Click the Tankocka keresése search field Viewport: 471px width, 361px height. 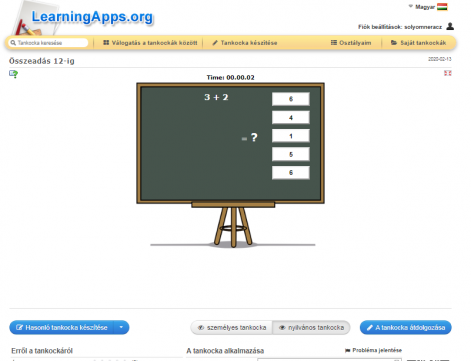click(x=48, y=43)
